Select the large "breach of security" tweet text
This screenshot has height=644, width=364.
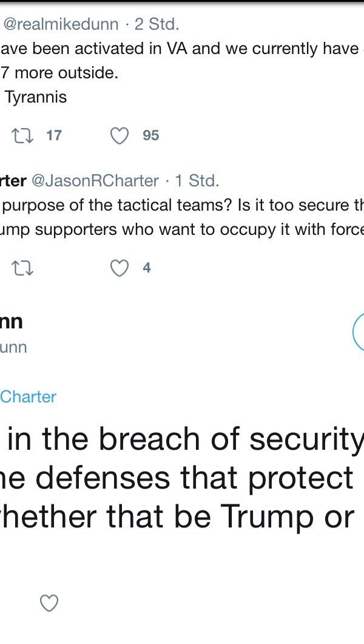182,480
